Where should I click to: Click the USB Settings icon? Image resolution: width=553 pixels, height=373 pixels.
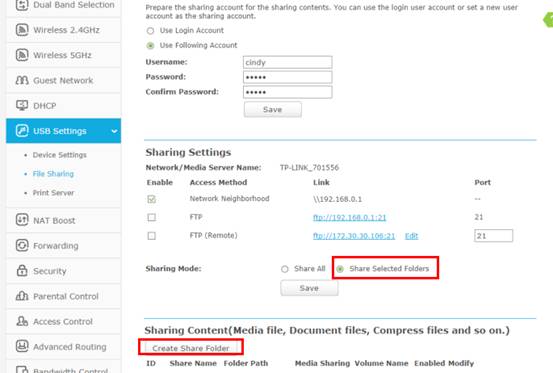(22, 131)
